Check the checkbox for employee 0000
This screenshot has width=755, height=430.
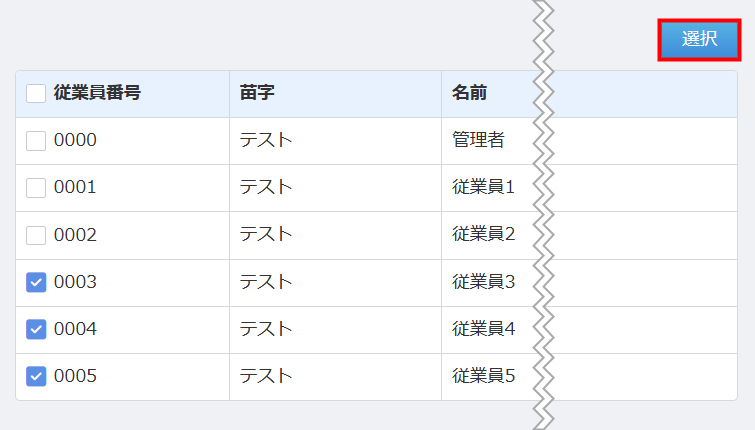pos(36,141)
